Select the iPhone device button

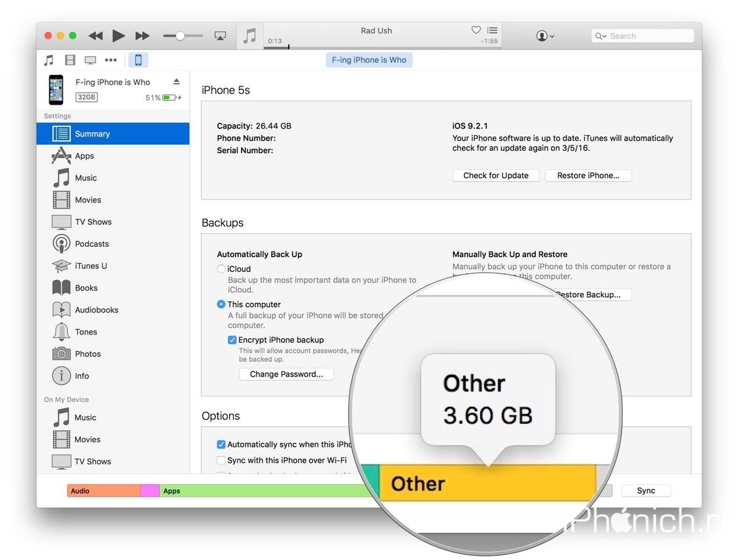click(139, 60)
